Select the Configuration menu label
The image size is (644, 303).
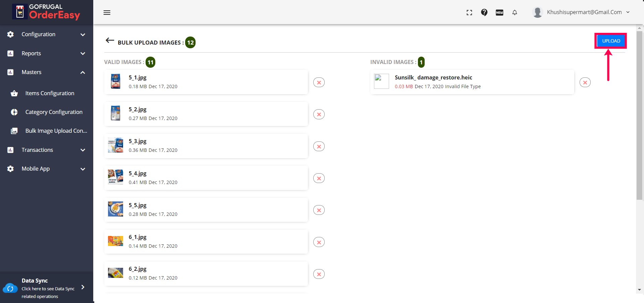pos(39,34)
